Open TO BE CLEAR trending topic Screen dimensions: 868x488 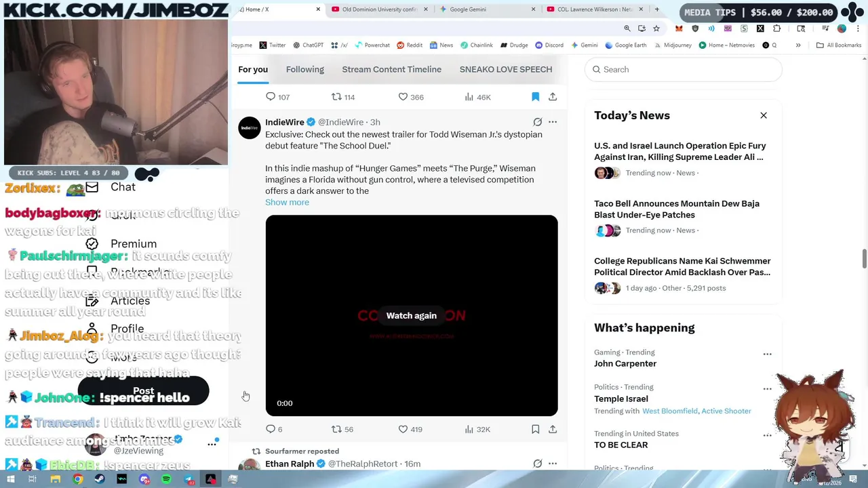click(621, 445)
